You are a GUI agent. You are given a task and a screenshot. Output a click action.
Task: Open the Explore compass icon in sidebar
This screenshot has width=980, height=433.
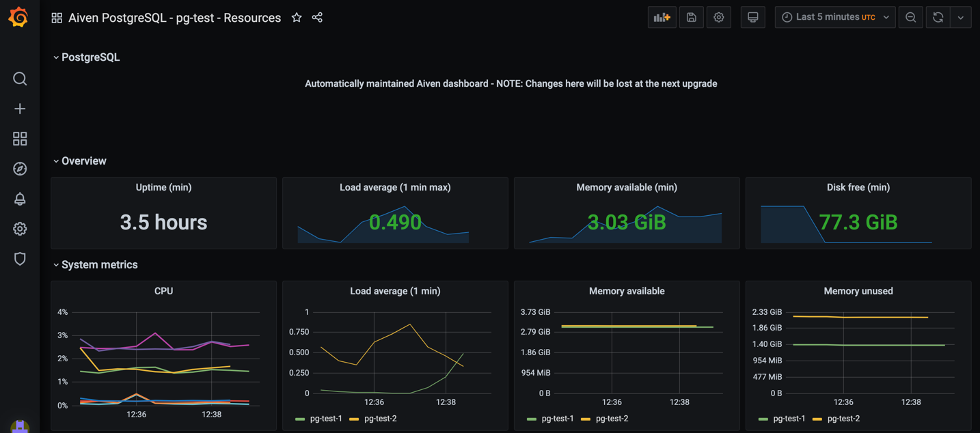coord(20,168)
